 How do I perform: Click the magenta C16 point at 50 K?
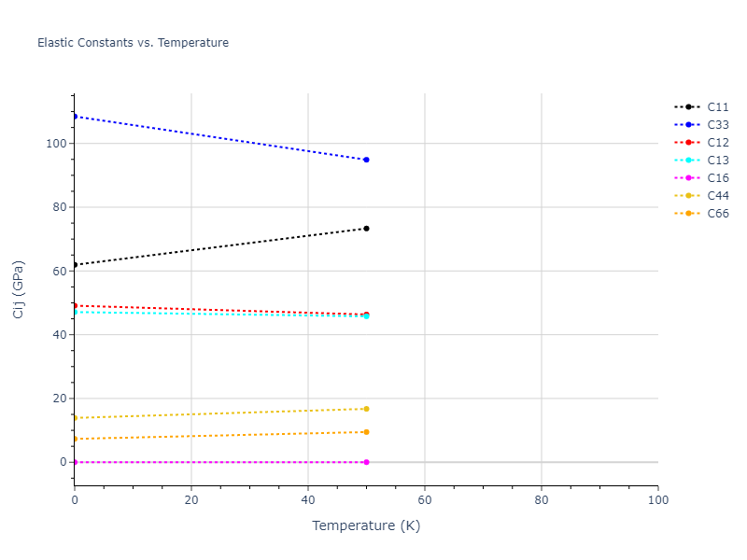[x=366, y=462]
